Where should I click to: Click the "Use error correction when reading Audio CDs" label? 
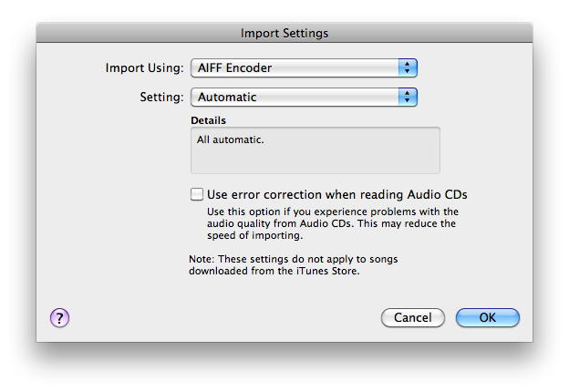click(336, 194)
